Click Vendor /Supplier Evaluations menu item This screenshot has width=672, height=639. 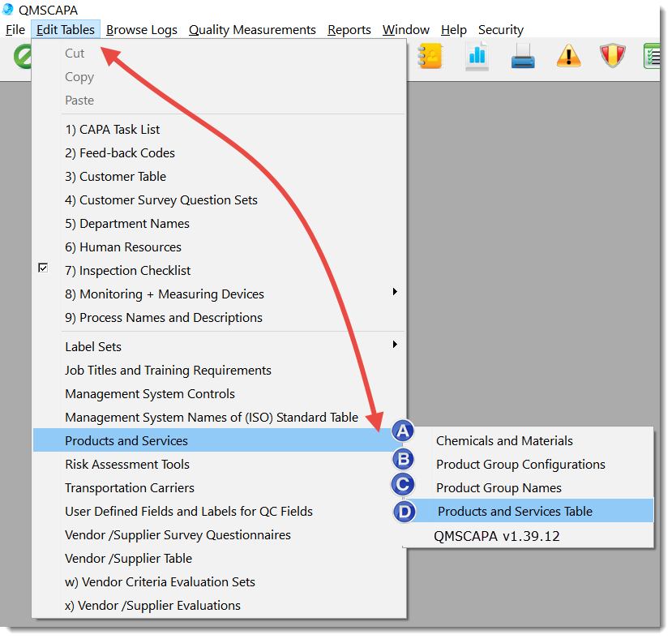point(152,606)
